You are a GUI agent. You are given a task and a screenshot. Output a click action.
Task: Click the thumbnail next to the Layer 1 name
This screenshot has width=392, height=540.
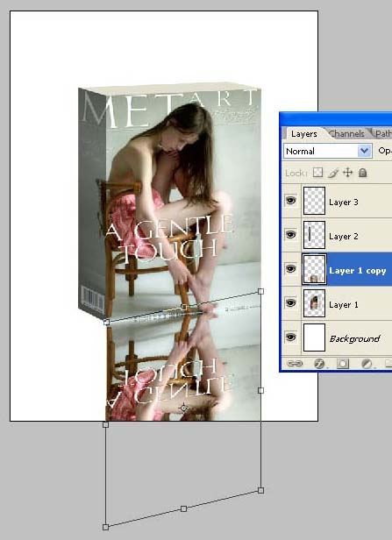click(314, 303)
